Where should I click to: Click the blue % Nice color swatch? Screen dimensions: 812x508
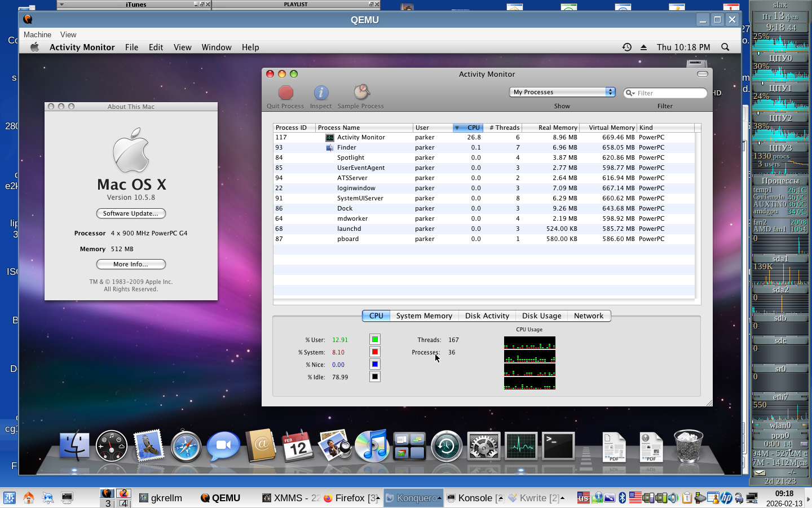point(375,364)
